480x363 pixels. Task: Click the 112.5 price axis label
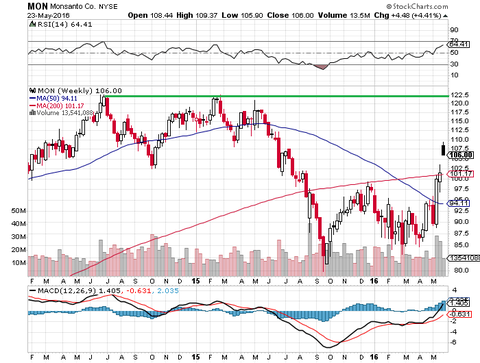point(460,130)
